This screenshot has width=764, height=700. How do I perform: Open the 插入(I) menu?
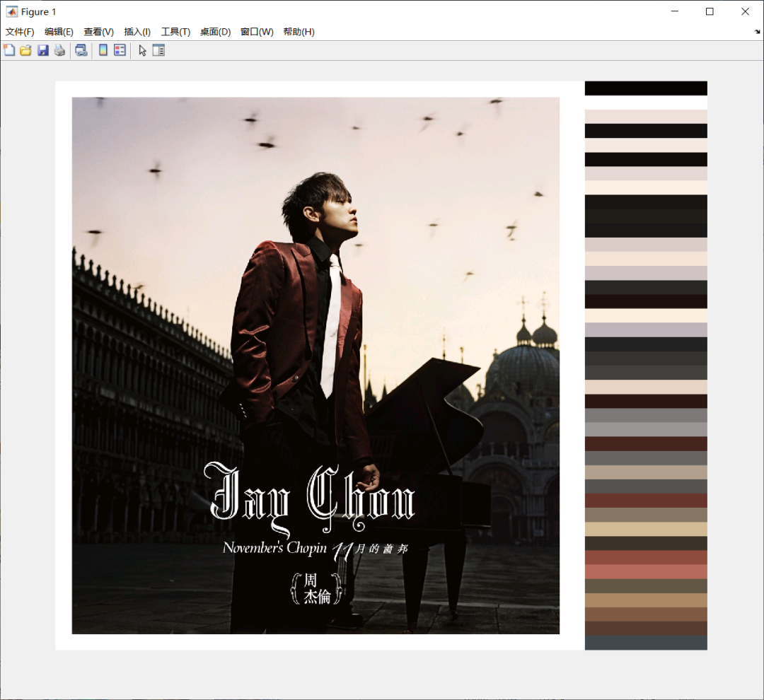(137, 32)
